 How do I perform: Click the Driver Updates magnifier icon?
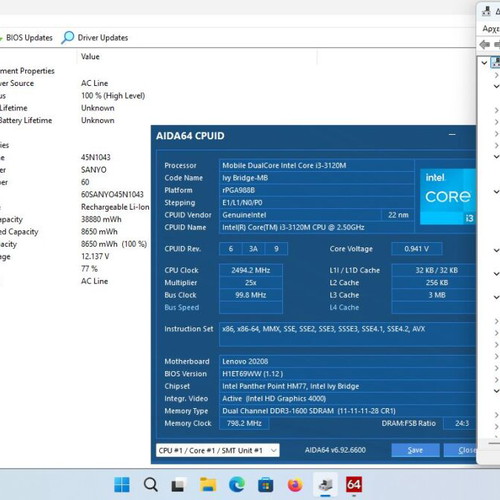coord(68,37)
